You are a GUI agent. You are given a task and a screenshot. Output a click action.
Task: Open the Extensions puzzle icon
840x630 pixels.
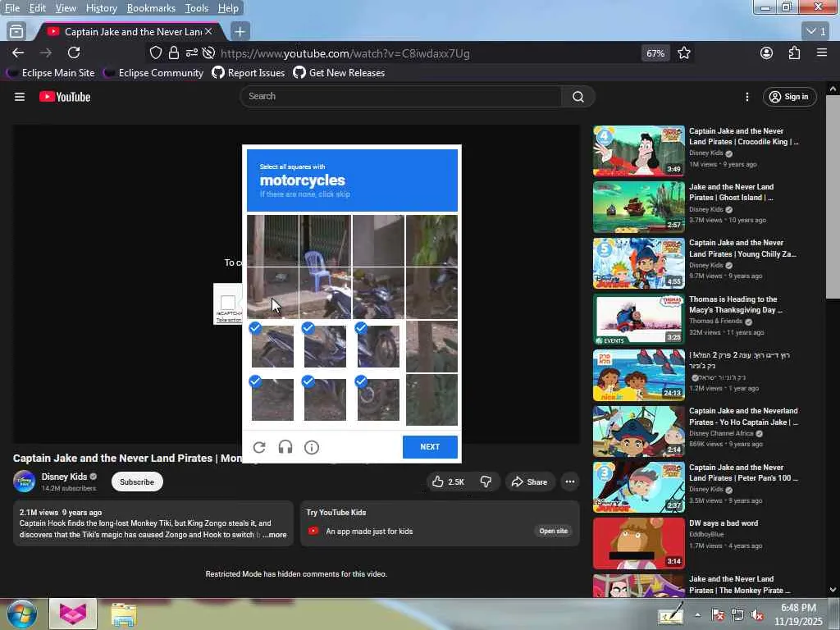pos(794,52)
